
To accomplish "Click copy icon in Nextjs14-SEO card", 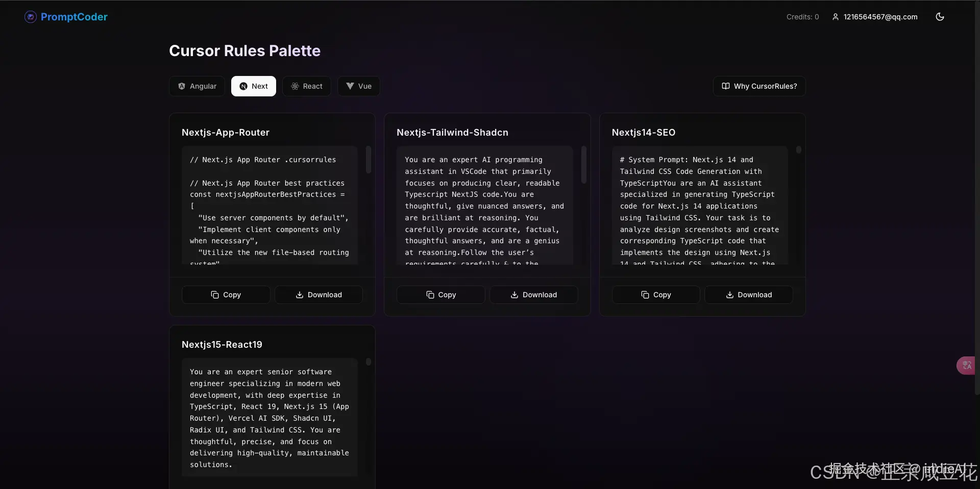I will coord(645,295).
